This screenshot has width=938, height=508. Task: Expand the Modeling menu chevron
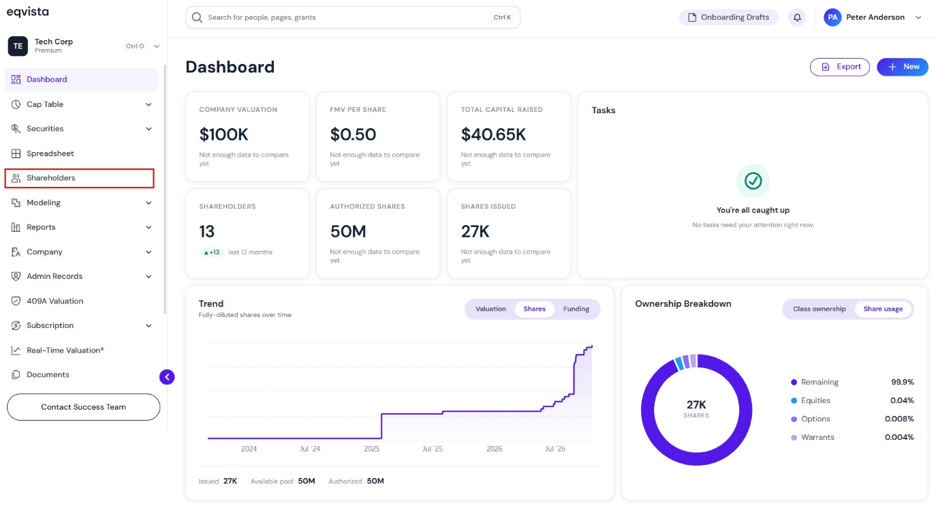tap(148, 203)
